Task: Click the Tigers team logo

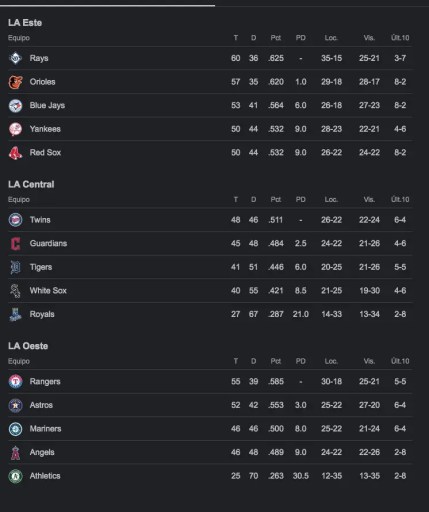Action: [x=15, y=267]
